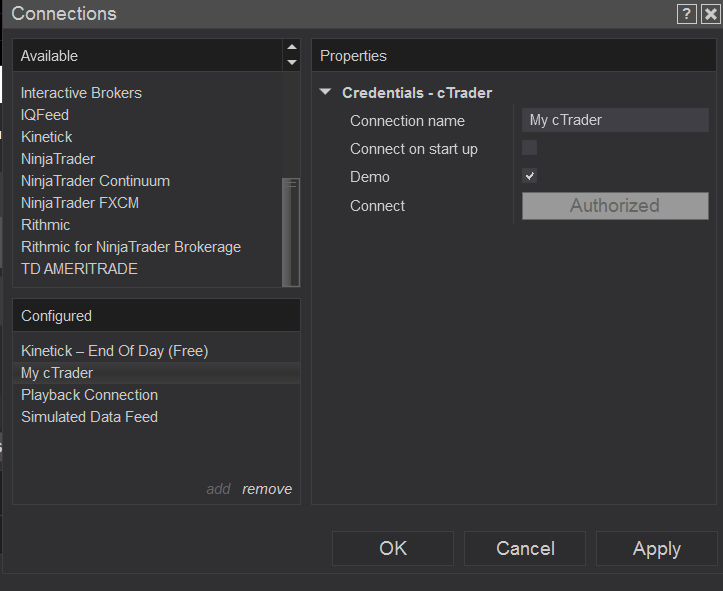Select Simulated Data Feed connection
The image size is (723, 591).
click(89, 417)
